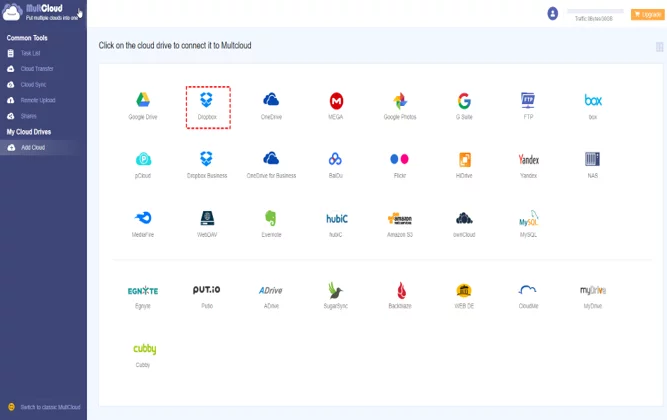Choose the WebDAV icon
Screen dimensions: 667x420
[x=207, y=218]
